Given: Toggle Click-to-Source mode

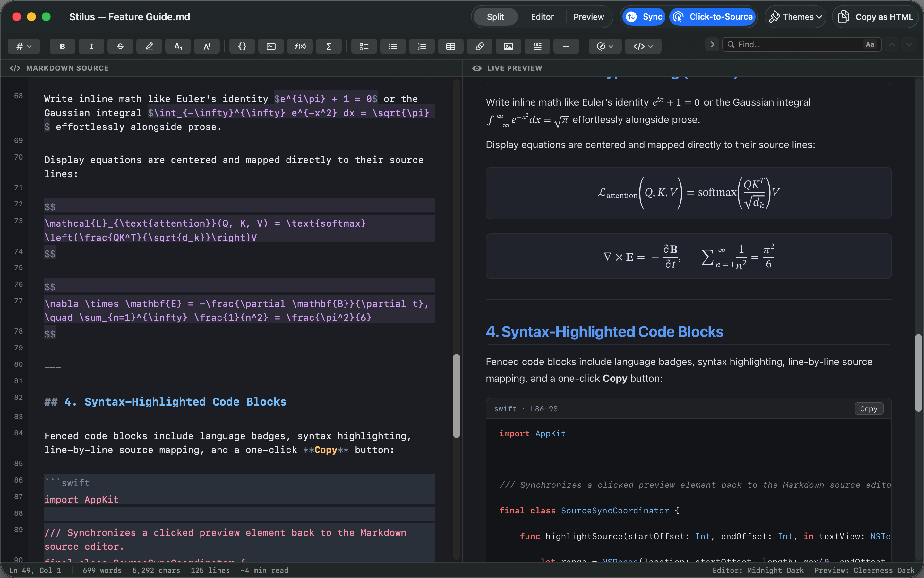Looking at the screenshot, I should click(x=713, y=17).
